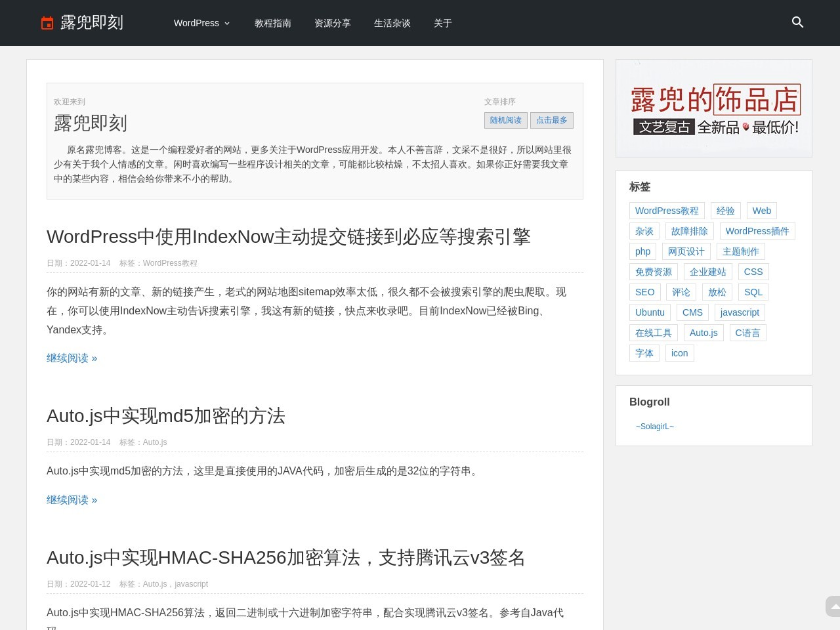Click the search magnifier icon
This screenshot has height=630, width=840.
click(797, 22)
